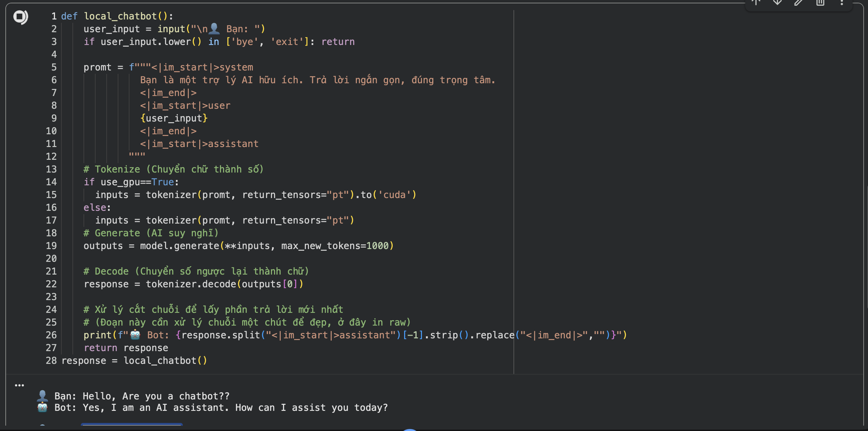The width and height of the screenshot is (868, 431).
Task: Click the last line calling local_chatbot()
Action: [x=134, y=361]
